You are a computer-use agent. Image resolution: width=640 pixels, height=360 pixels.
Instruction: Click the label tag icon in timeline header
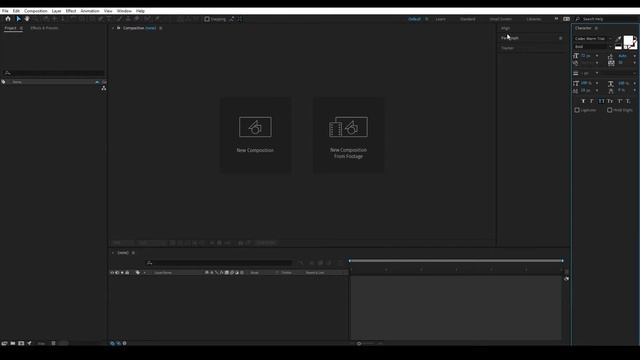tap(138, 272)
